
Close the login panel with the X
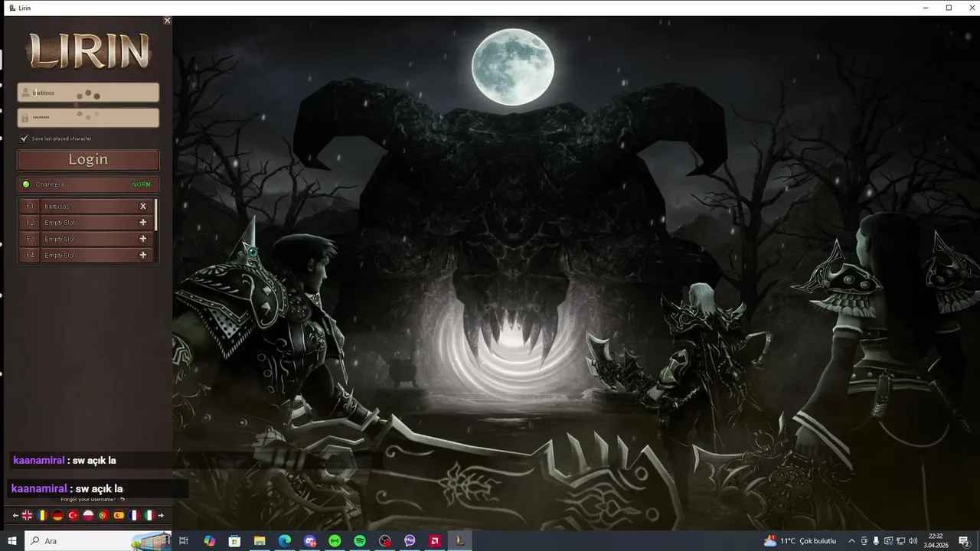click(x=167, y=21)
